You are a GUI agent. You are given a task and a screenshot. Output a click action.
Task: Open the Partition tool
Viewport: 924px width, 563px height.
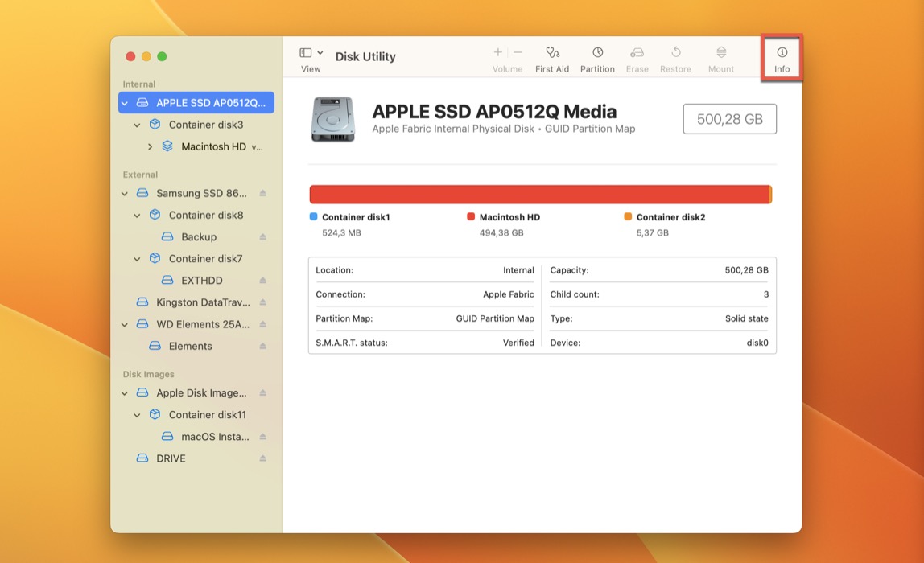(597, 56)
